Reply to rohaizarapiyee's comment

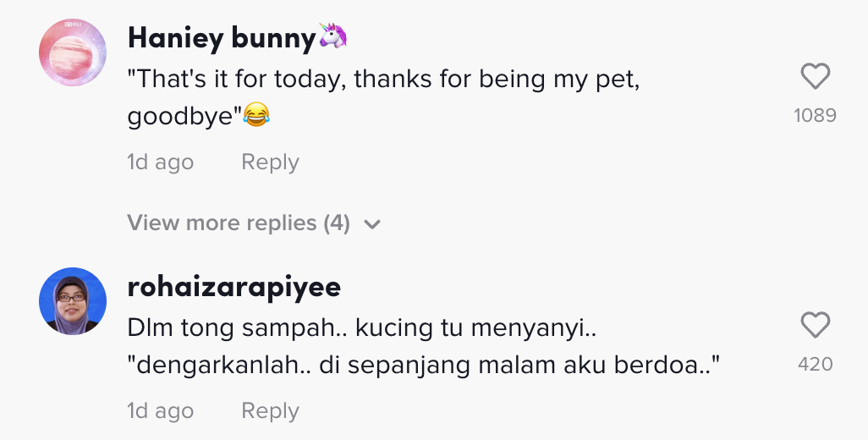[270, 411]
